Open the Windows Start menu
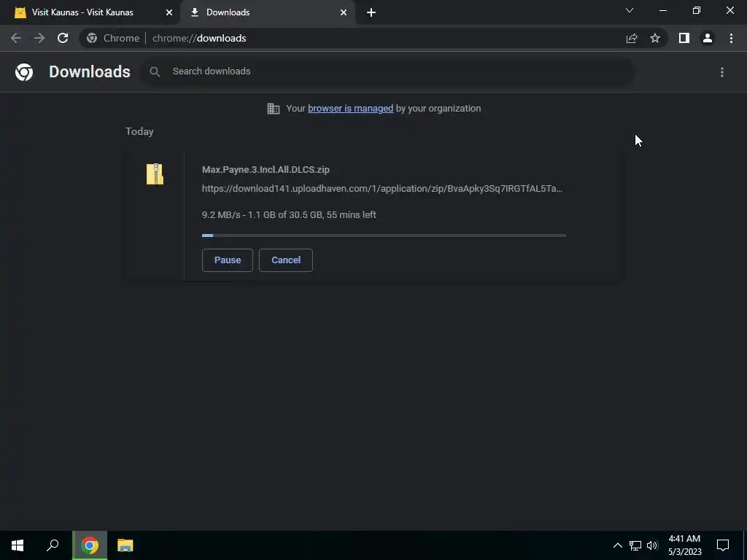The height and width of the screenshot is (560, 747). coord(18,545)
